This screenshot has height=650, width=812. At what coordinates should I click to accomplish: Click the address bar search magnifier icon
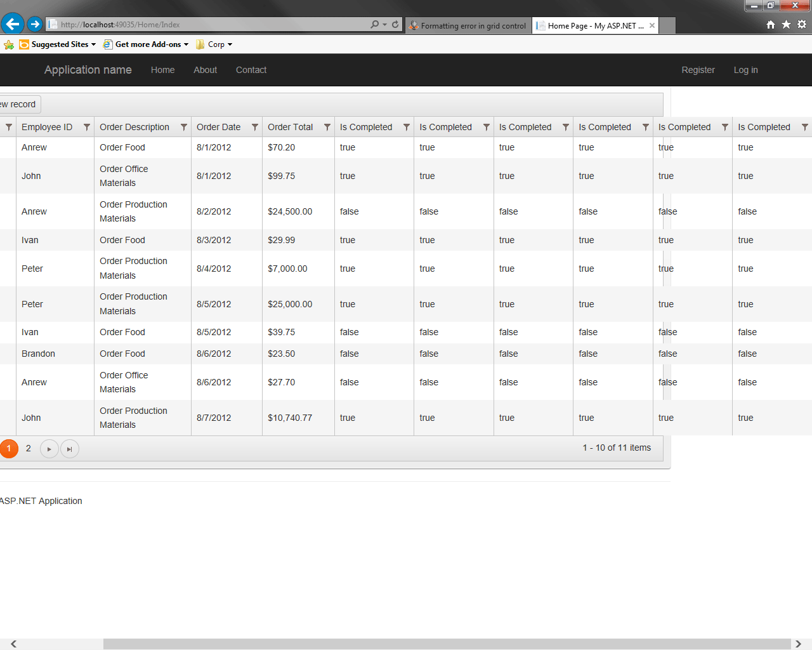coord(374,24)
